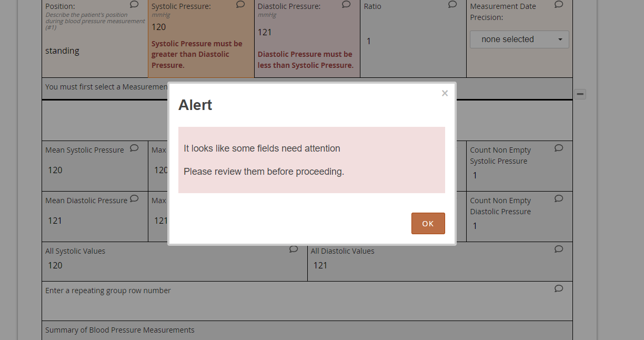Click the Count Non Empty Systolic comment icon

point(558,148)
